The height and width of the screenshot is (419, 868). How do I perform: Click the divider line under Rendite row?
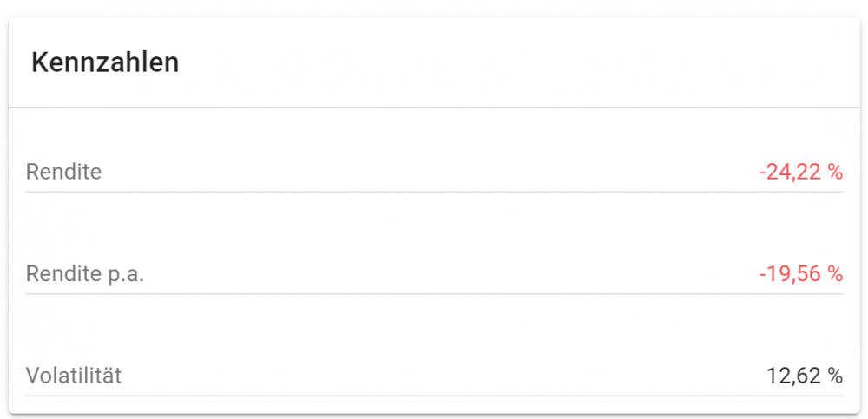point(434,192)
